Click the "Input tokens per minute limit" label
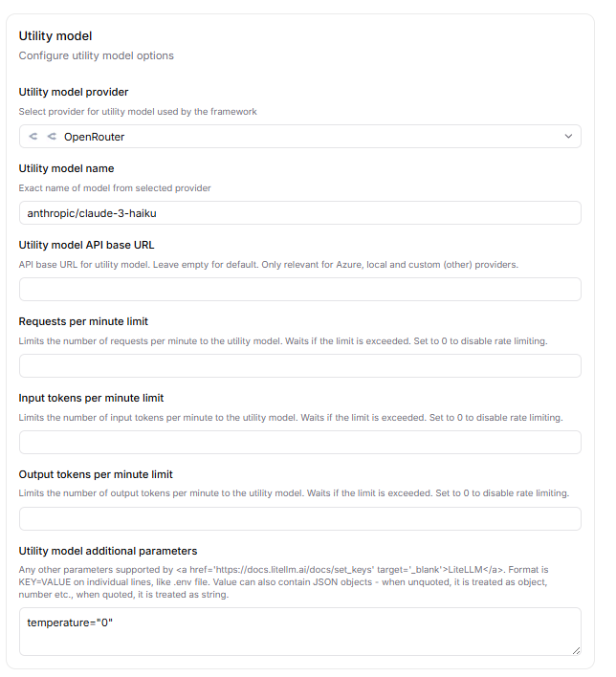This screenshot has width=616, height=677. coord(92,398)
